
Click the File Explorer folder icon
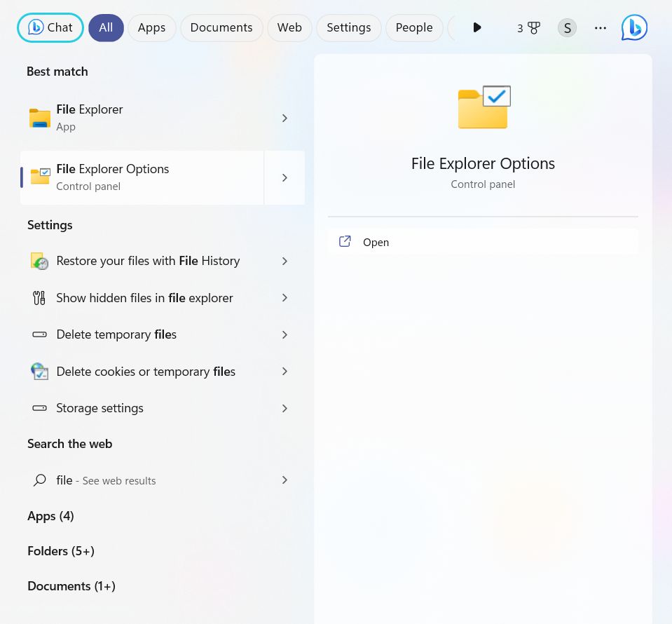click(40, 118)
